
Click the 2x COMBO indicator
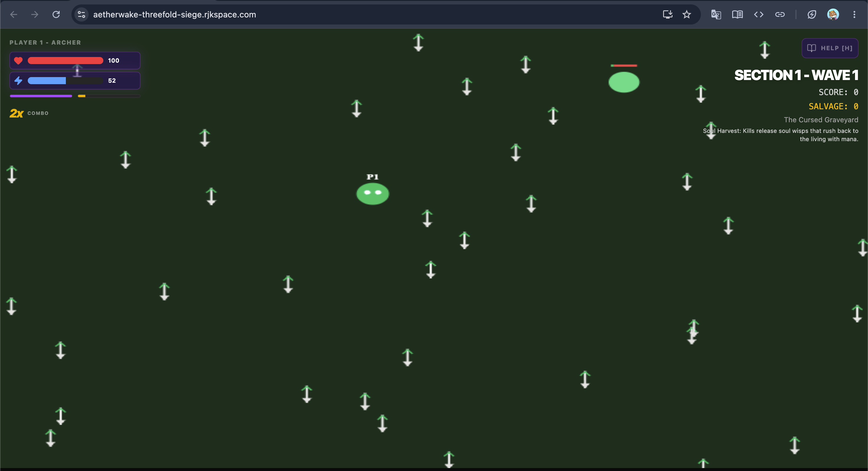(29, 113)
